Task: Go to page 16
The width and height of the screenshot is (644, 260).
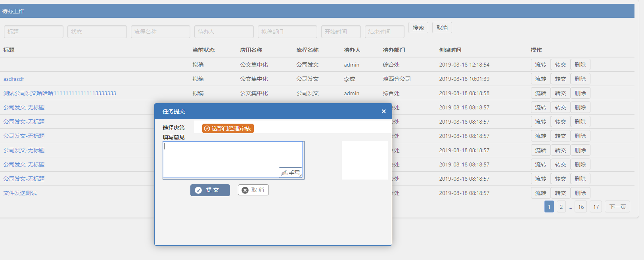Action: click(581, 206)
